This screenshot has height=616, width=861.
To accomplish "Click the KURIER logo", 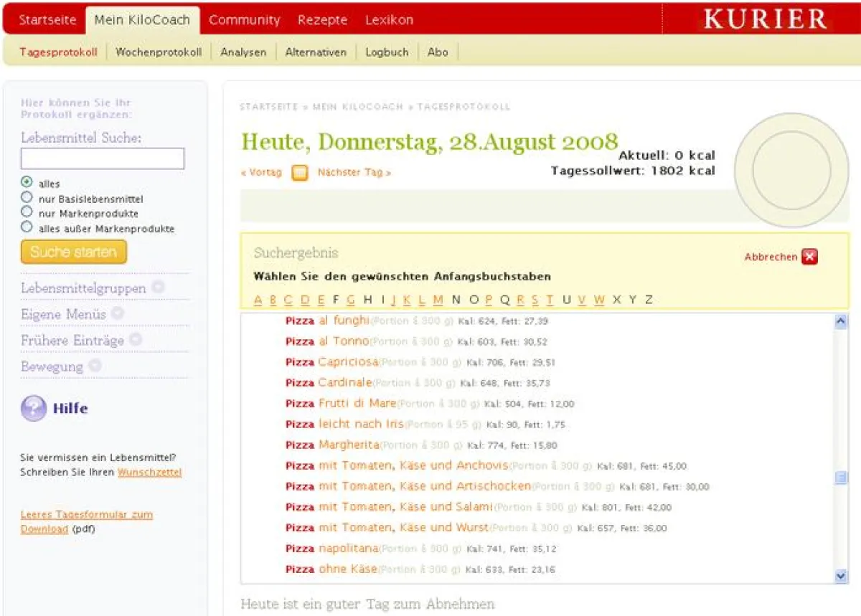I will (x=765, y=19).
